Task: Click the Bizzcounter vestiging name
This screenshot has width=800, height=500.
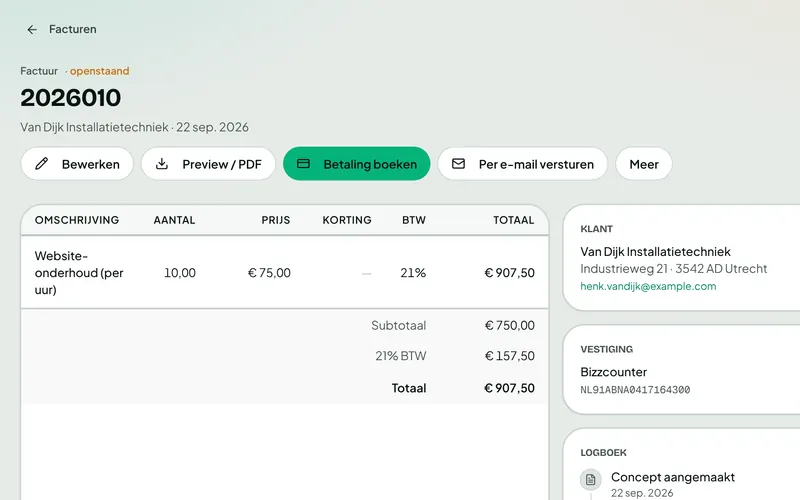Action: pos(613,372)
